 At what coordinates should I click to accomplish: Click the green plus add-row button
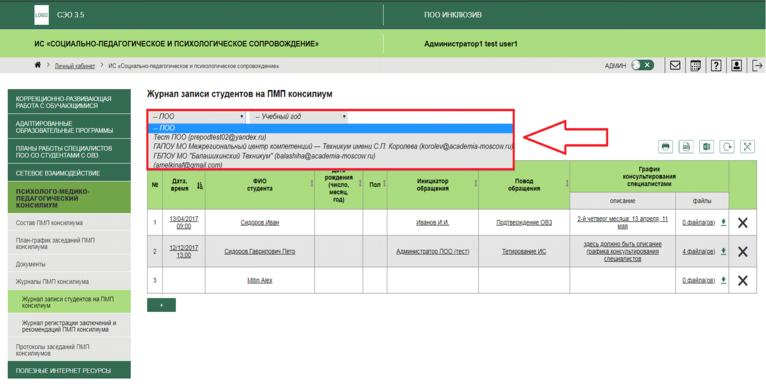[x=161, y=305]
